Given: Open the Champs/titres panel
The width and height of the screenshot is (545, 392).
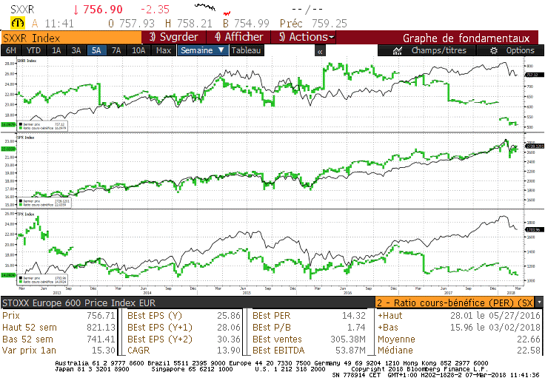Looking at the screenshot, I should click(x=427, y=51).
